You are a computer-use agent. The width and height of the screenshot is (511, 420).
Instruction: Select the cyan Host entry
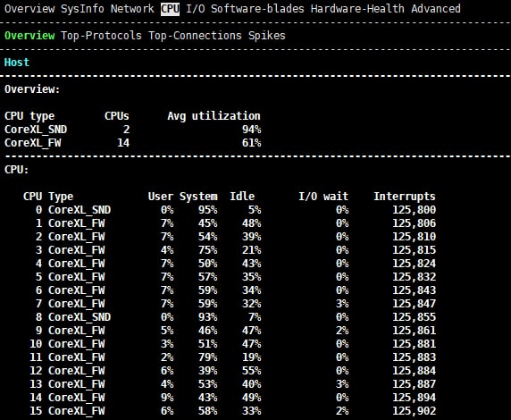click(x=17, y=63)
